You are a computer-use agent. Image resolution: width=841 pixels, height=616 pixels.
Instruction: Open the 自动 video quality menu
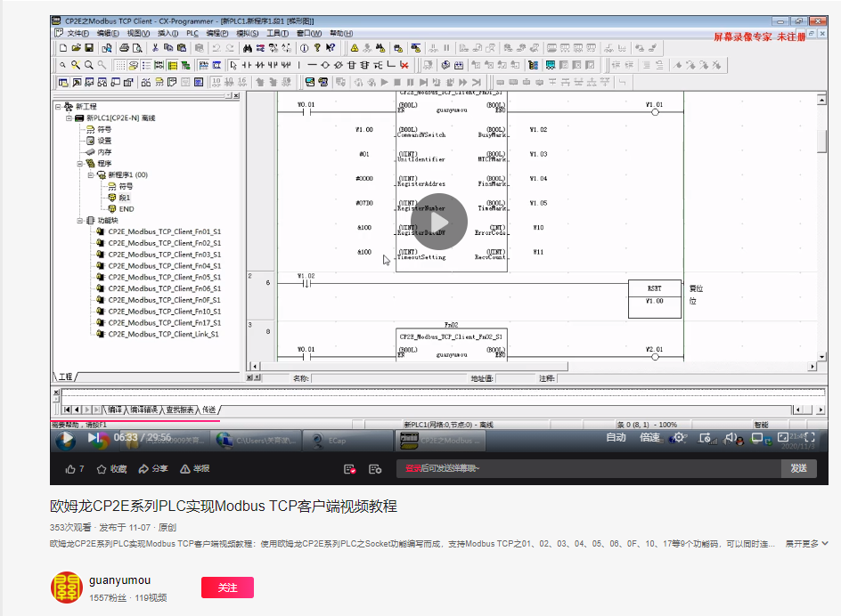[x=616, y=437]
